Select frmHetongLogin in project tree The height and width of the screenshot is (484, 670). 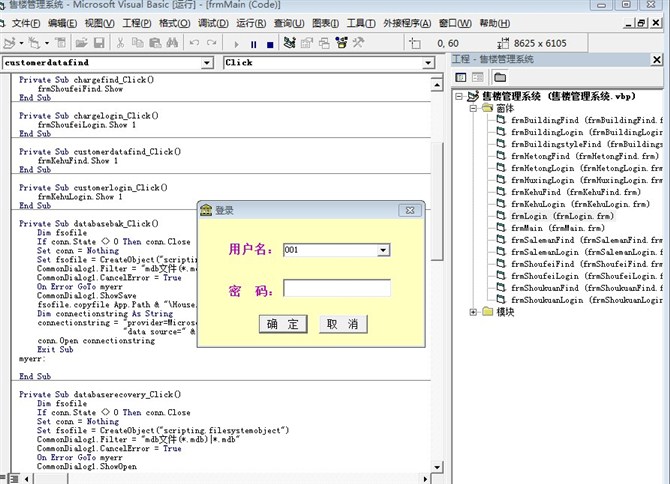pyautogui.click(x=586, y=168)
